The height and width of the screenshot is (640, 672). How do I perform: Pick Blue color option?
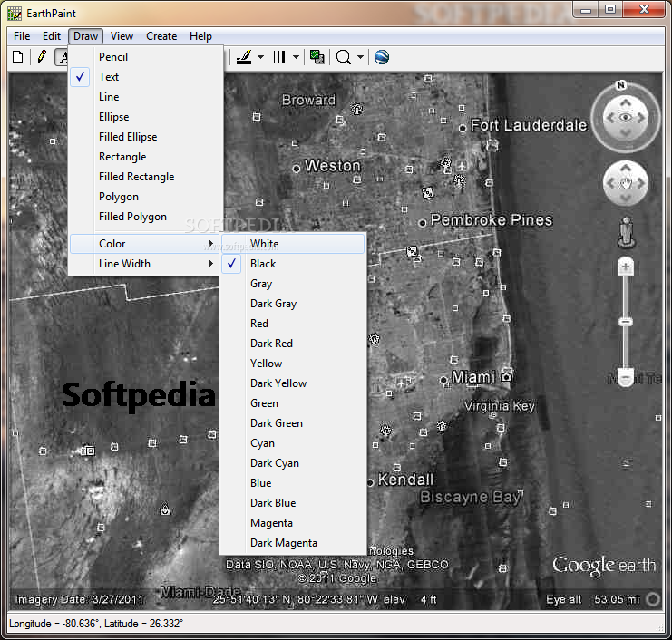293,483
